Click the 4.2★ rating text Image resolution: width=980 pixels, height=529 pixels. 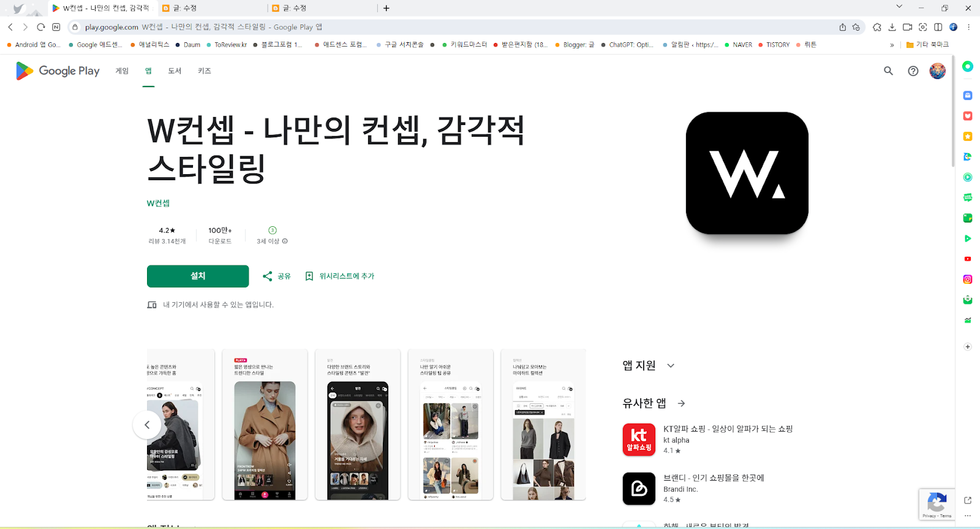(167, 230)
